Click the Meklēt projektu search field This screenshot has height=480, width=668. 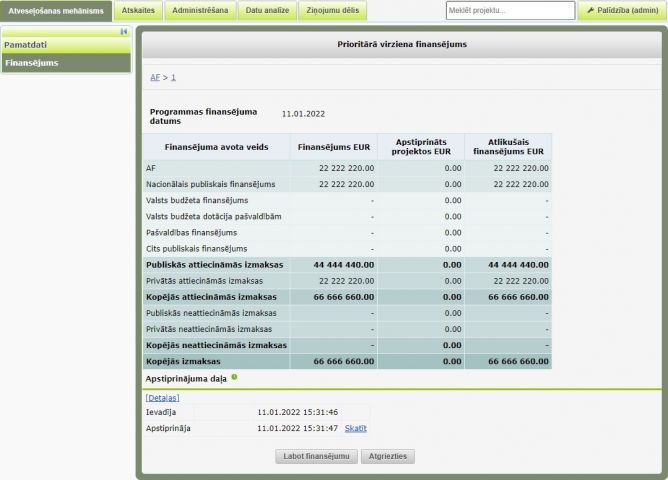click(x=508, y=11)
